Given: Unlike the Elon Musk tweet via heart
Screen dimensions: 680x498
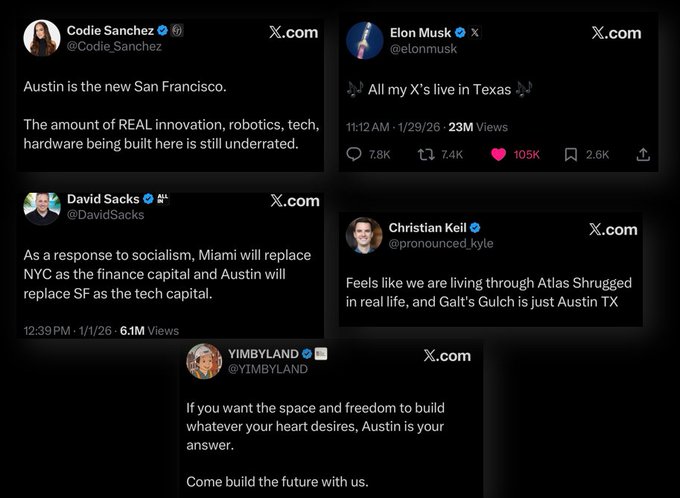Looking at the screenshot, I should [x=497, y=154].
